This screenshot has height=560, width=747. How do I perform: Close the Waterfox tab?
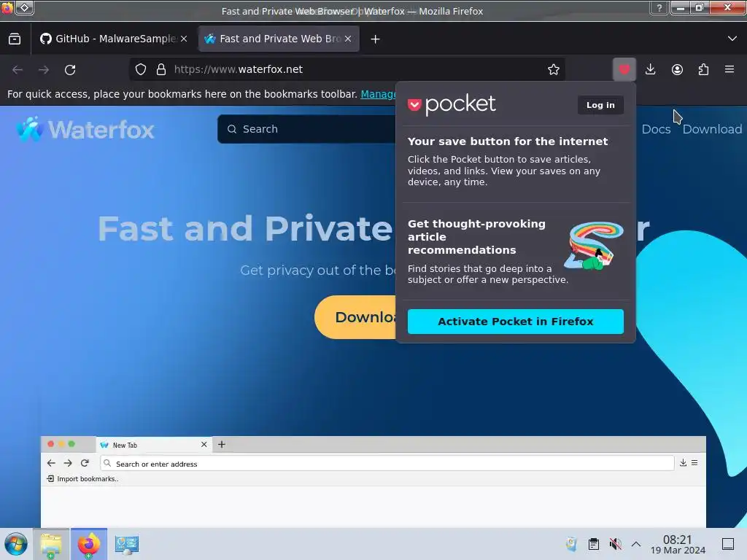[348, 39]
